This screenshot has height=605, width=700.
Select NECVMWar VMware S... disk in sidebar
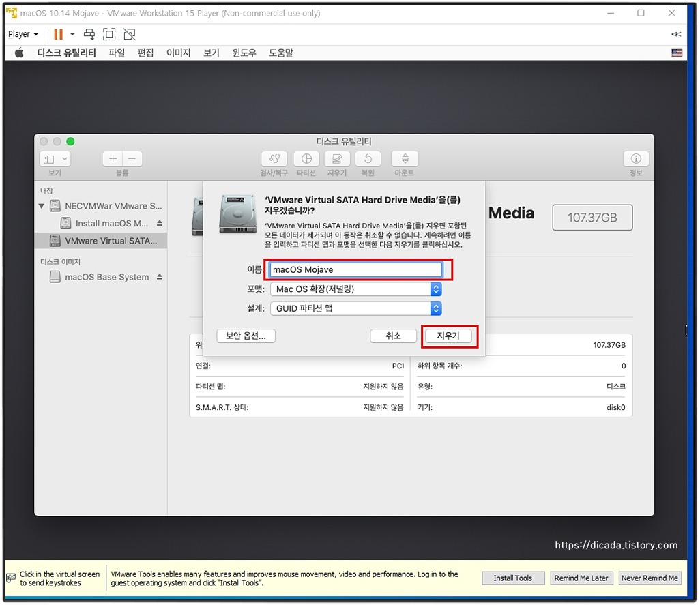point(101,206)
